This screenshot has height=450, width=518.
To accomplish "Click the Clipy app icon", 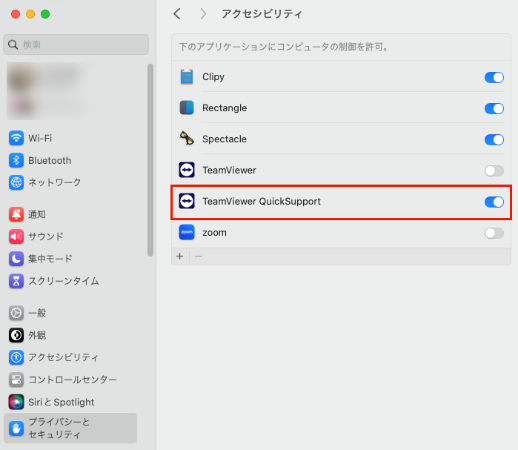I will coord(187,77).
